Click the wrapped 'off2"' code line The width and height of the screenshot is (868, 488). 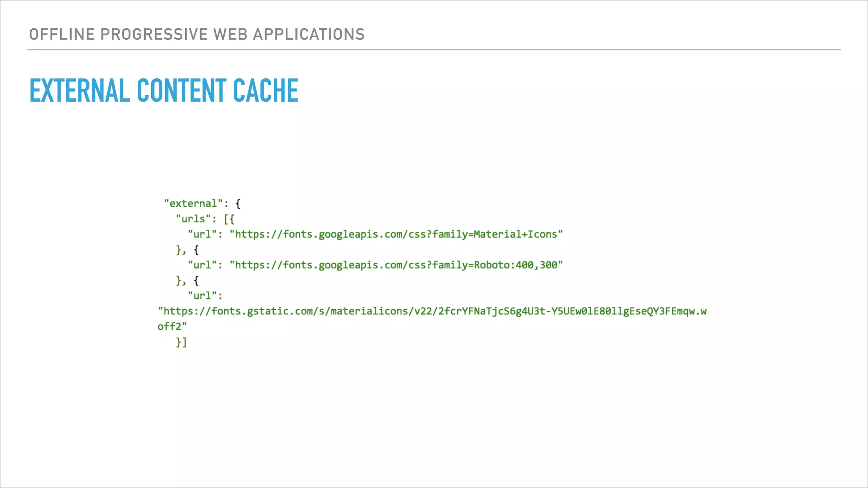click(172, 327)
